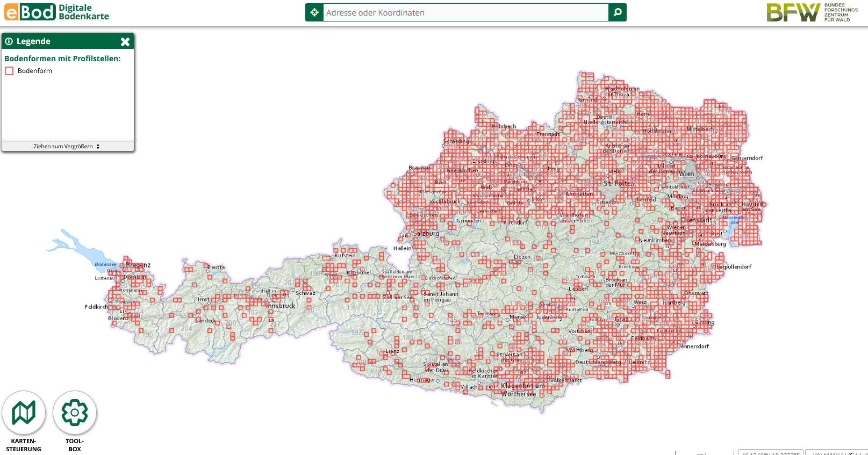
Task: Click the red Bodenform legend swatch
Action: coord(9,71)
